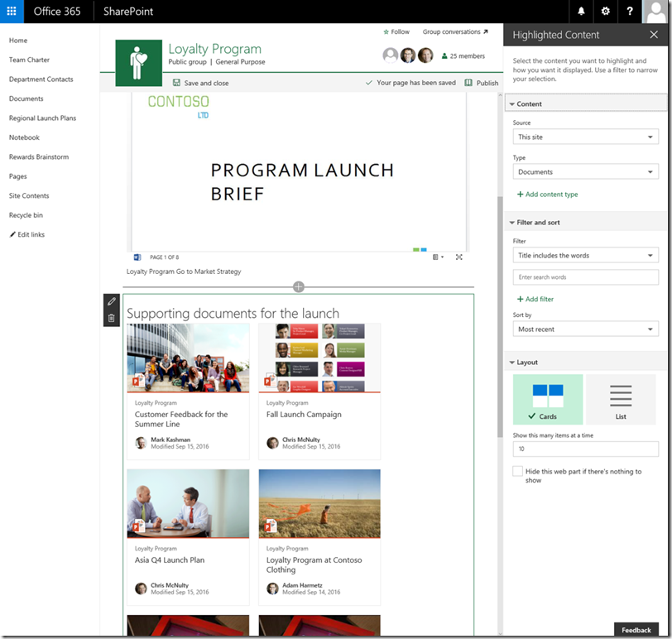Open the Loyalty Program at Contoso Clothing thumbnail

pos(319,503)
